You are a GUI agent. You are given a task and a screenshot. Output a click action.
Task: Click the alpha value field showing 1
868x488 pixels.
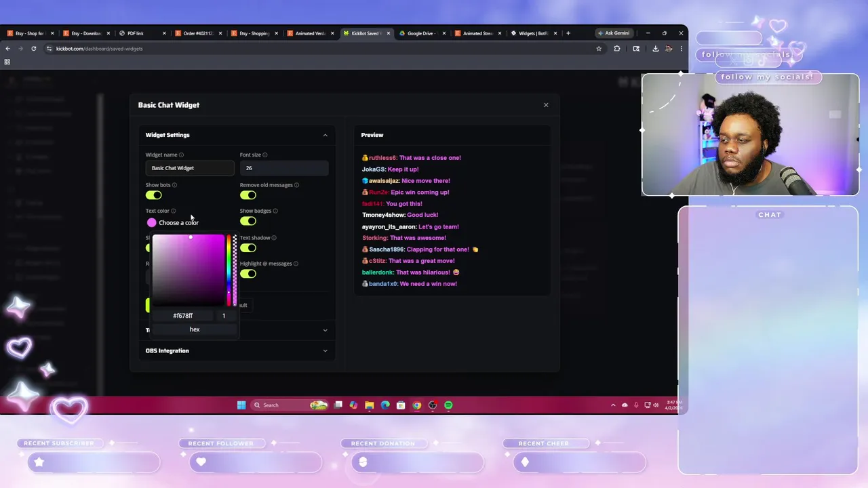click(224, 316)
